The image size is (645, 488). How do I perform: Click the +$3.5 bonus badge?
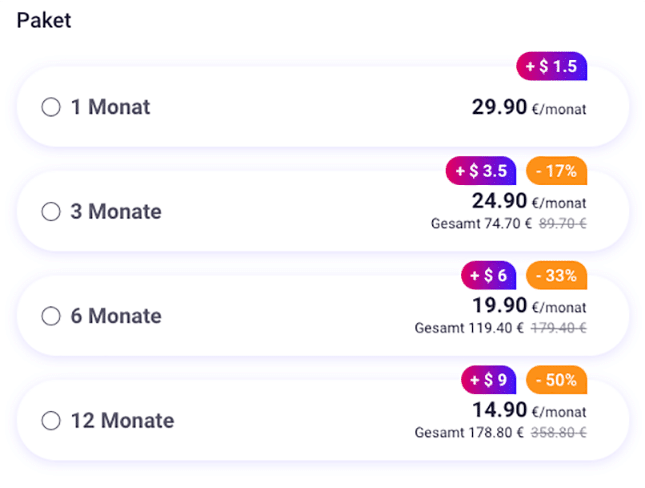point(481,171)
